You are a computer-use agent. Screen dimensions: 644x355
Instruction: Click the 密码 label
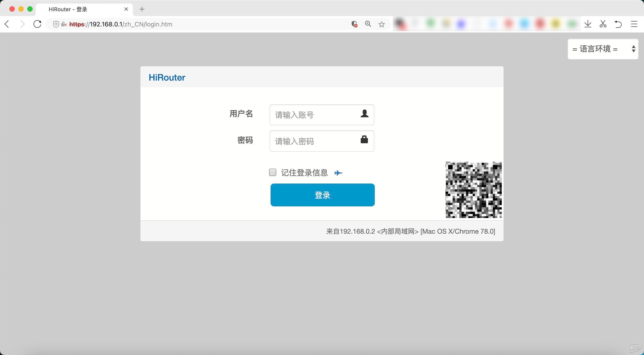245,140
